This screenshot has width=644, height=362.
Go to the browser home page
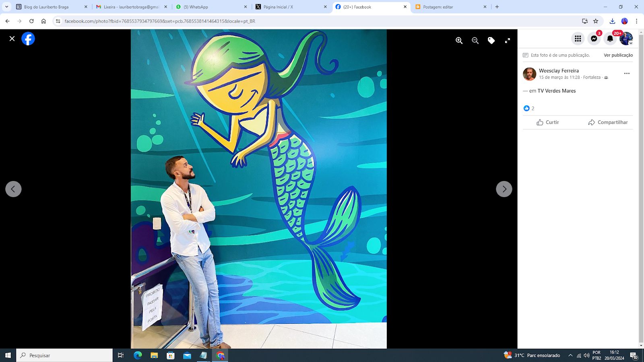click(x=43, y=21)
